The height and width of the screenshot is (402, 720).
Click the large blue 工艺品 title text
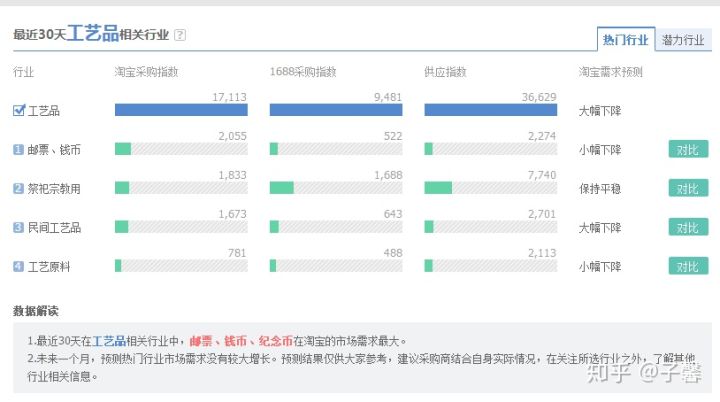pyautogui.click(x=93, y=34)
